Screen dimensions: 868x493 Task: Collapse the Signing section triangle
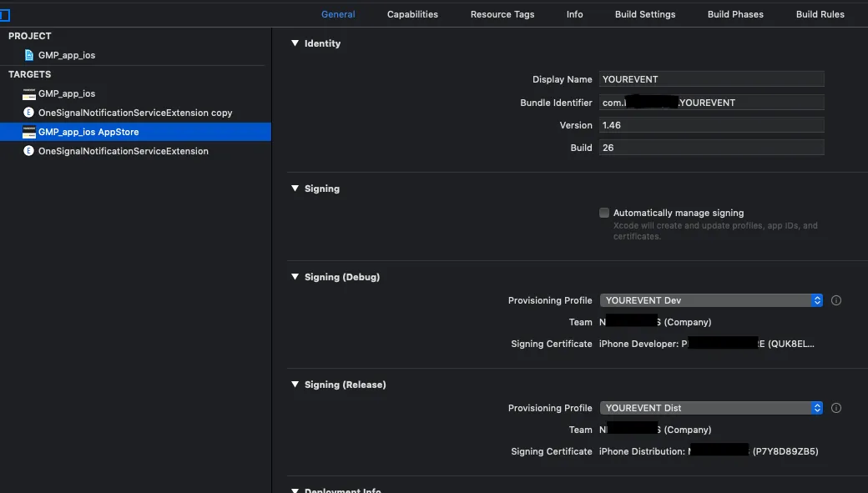pyautogui.click(x=295, y=189)
